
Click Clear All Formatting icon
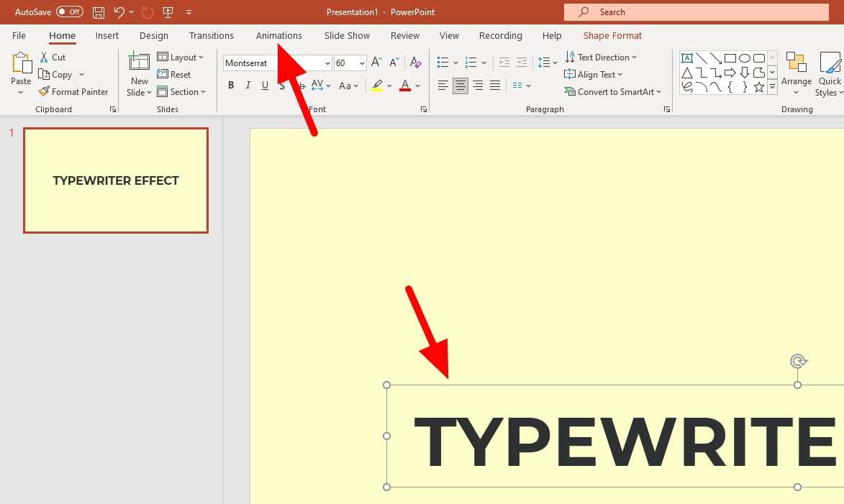point(415,63)
